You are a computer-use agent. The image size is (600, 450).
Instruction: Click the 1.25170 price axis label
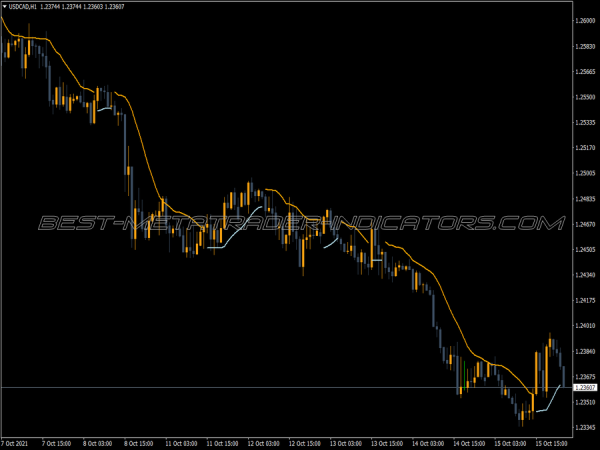point(585,148)
